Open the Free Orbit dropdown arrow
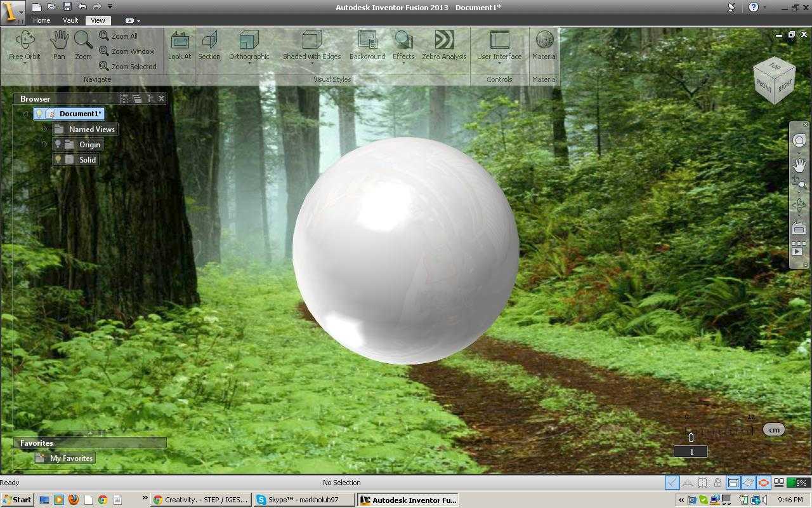The height and width of the screenshot is (508, 812). 25,63
